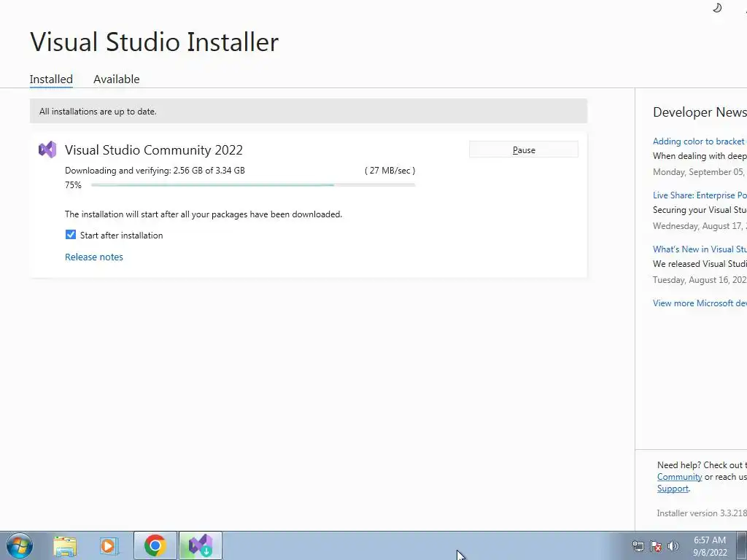Click the Visual Studio Community 2022 title
This screenshot has height=560, width=747.
click(154, 149)
